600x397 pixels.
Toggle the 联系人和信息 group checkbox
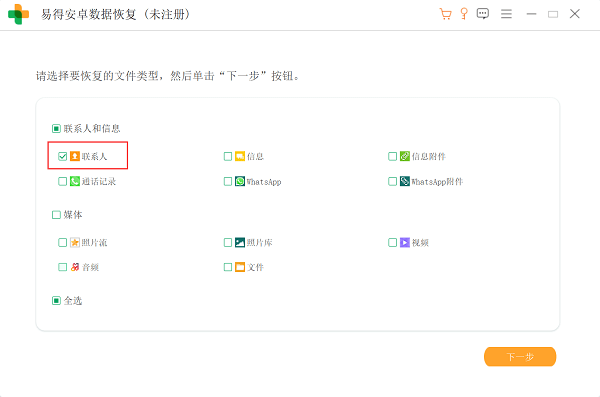(56, 129)
